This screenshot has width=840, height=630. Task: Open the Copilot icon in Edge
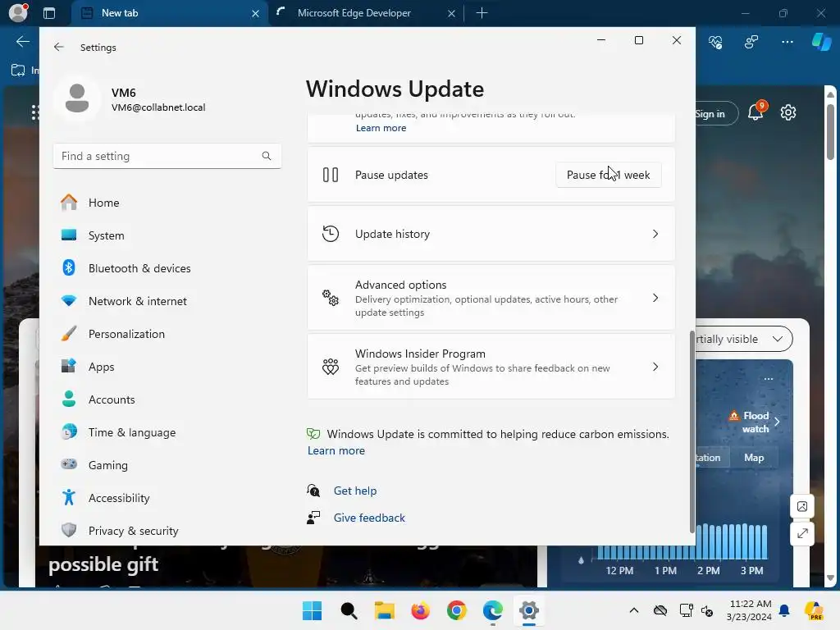[x=821, y=42]
